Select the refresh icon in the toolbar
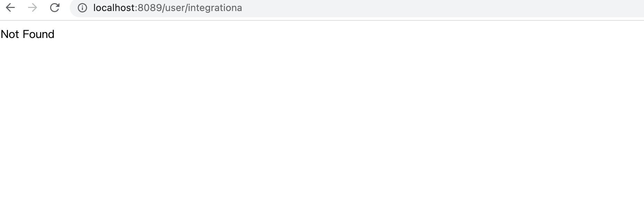The height and width of the screenshot is (212, 644). (x=55, y=8)
